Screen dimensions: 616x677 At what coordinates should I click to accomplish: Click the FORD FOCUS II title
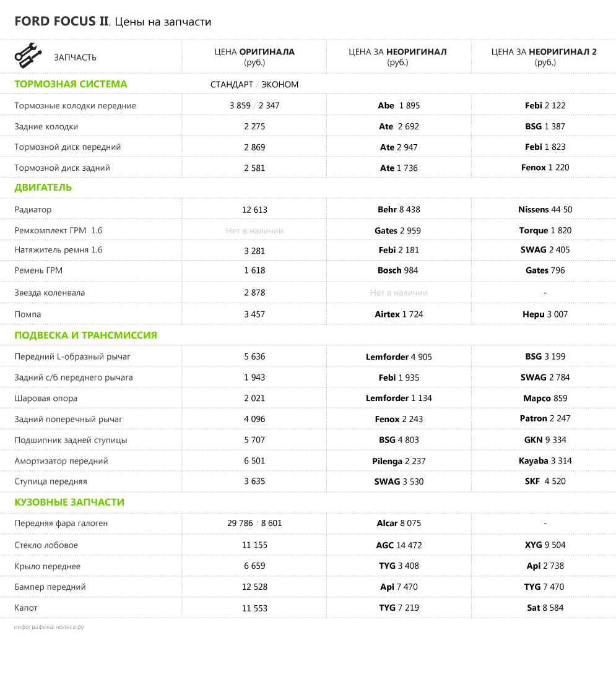(x=113, y=22)
